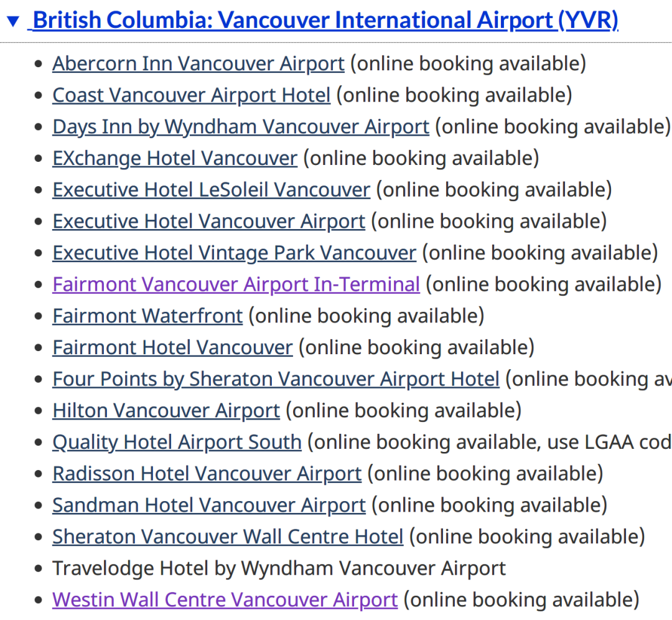Image resolution: width=672 pixels, height=620 pixels.
Task: Visit Westin Wall Centre Vancouver Airport
Action: click(225, 599)
